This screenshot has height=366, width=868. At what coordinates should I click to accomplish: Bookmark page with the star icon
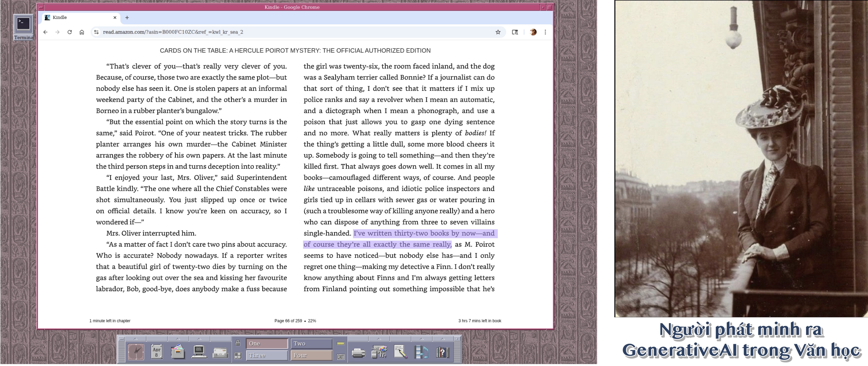tap(498, 32)
